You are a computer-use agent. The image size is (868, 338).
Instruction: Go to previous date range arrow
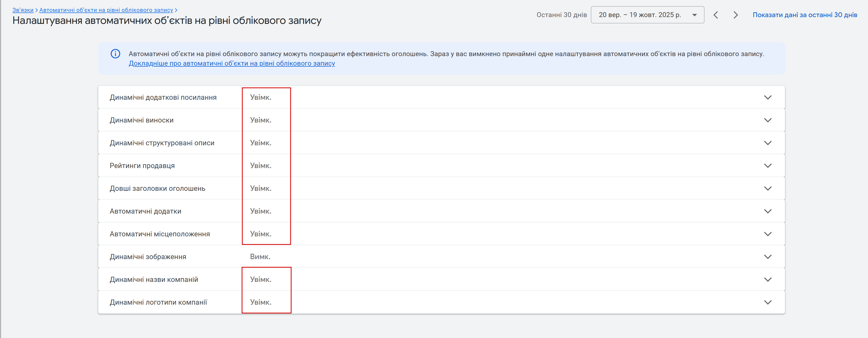click(x=716, y=15)
